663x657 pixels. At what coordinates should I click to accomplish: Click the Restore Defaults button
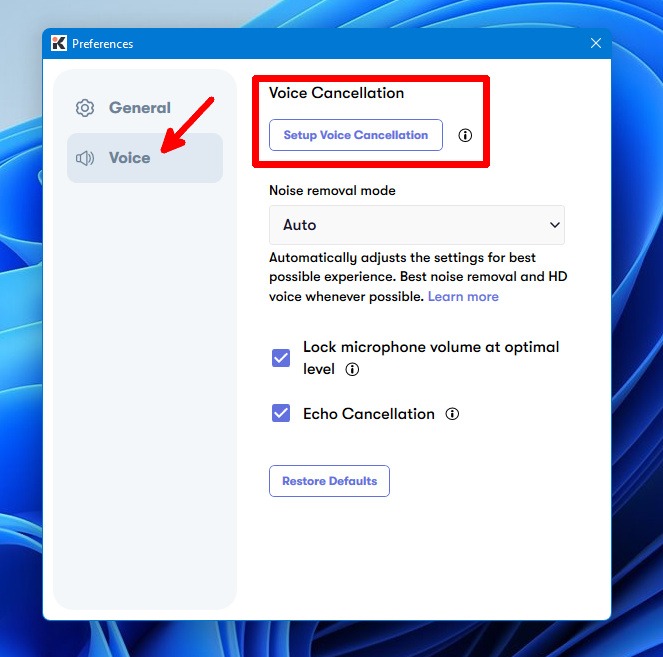(329, 481)
